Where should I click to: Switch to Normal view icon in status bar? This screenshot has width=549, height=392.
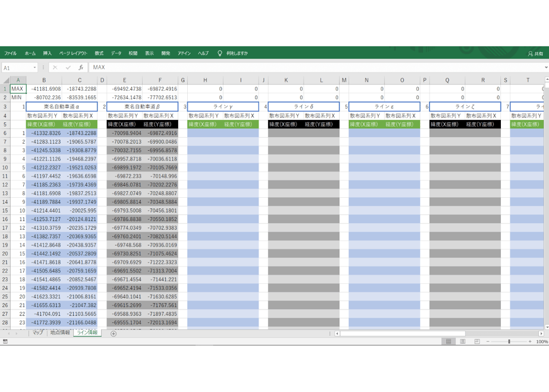click(449, 342)
